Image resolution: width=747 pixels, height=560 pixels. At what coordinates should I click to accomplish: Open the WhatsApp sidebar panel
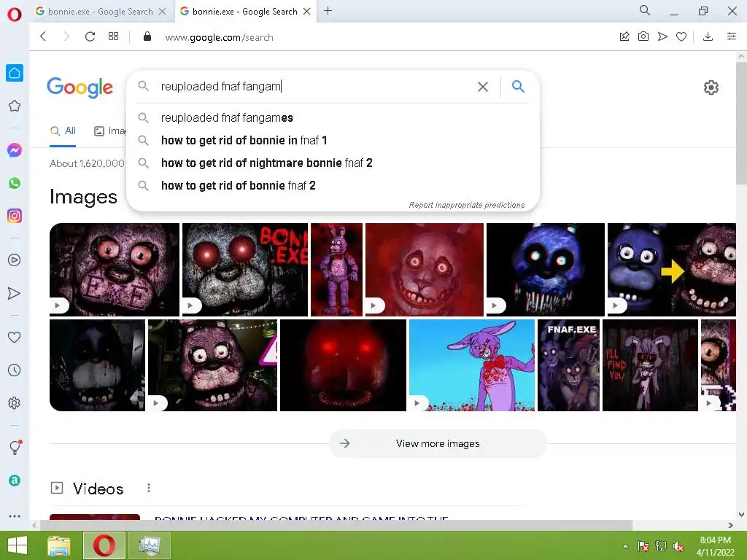pos(15,183)
